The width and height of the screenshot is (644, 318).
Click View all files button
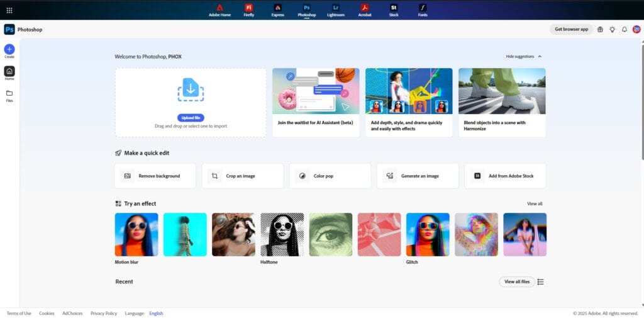pyautogui.click(x=517, y=282)
